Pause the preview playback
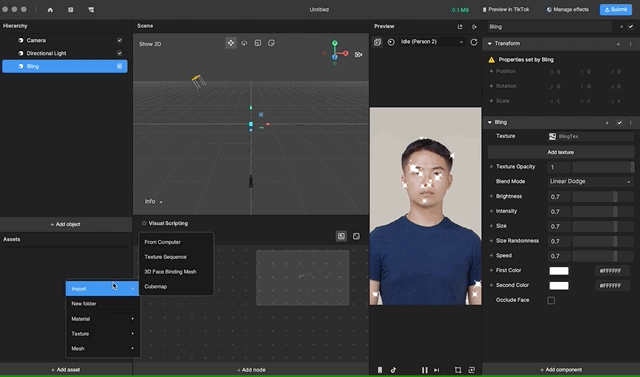Viewport: 640px width, 377px height. (x=424, y=370)
